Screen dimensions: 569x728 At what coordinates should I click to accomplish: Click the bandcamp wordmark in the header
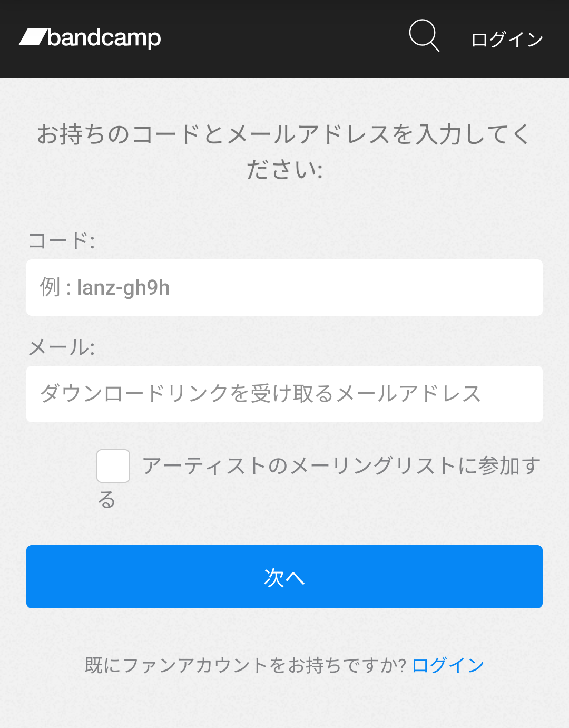click(x=104, y=38)
